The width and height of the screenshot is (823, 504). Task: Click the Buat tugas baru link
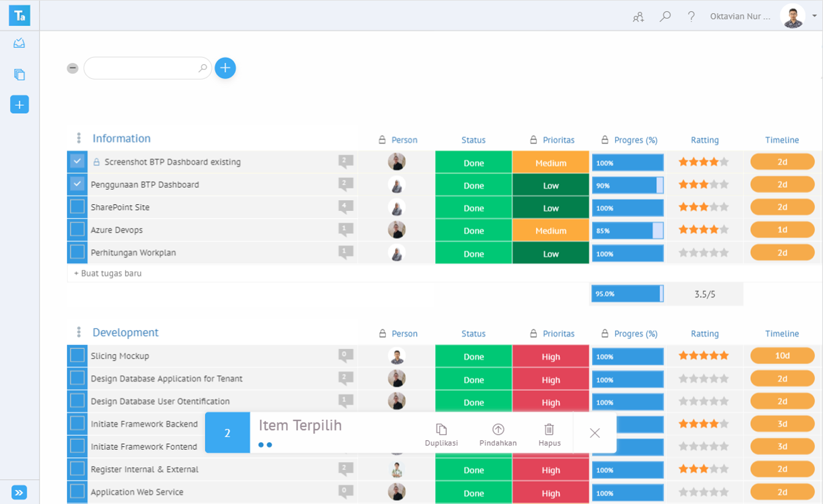click(108, 273)
